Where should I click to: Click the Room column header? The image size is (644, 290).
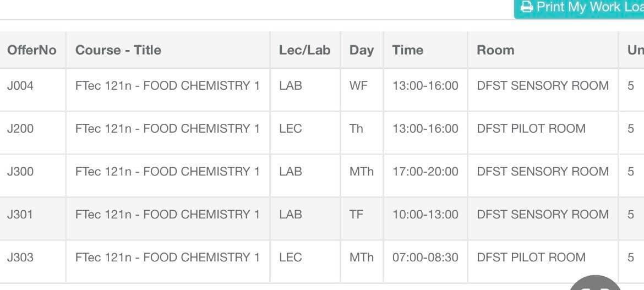495,50
